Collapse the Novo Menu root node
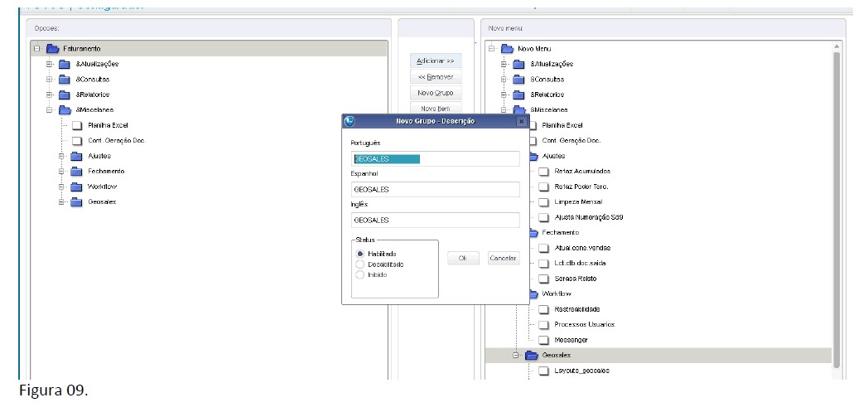This screenshot has width=868, height=417. 492,49
